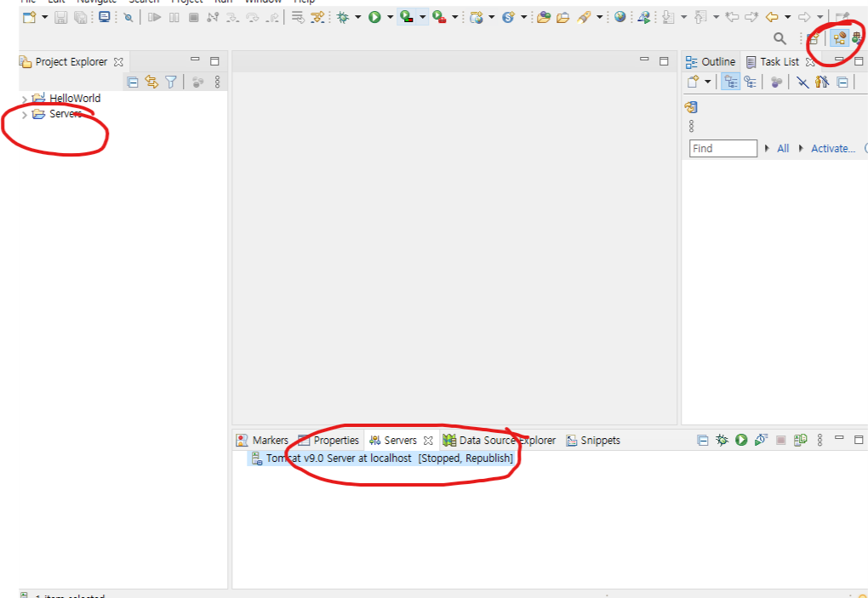Switch to the Markers tab

263,441
